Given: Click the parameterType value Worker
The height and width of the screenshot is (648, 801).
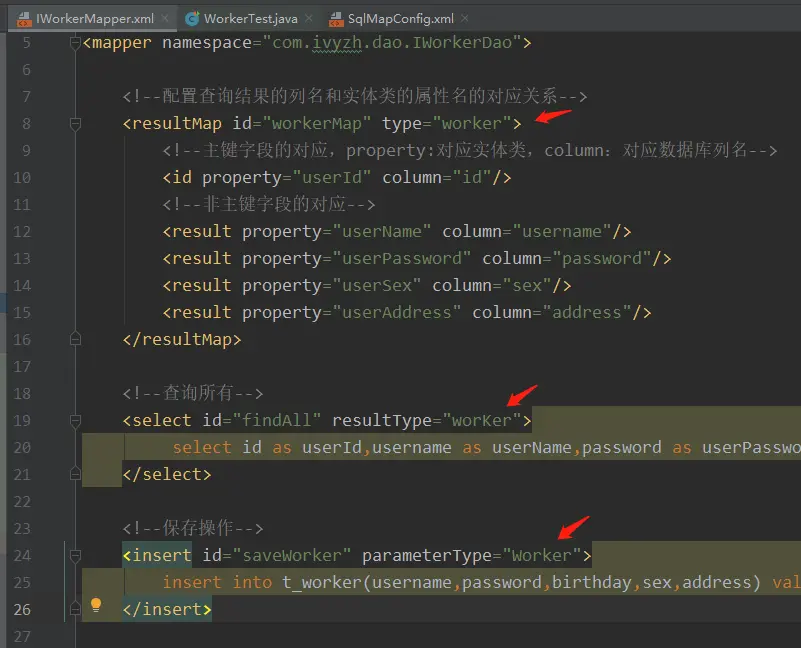Looking at the screenshot, I should click(541, 556).
